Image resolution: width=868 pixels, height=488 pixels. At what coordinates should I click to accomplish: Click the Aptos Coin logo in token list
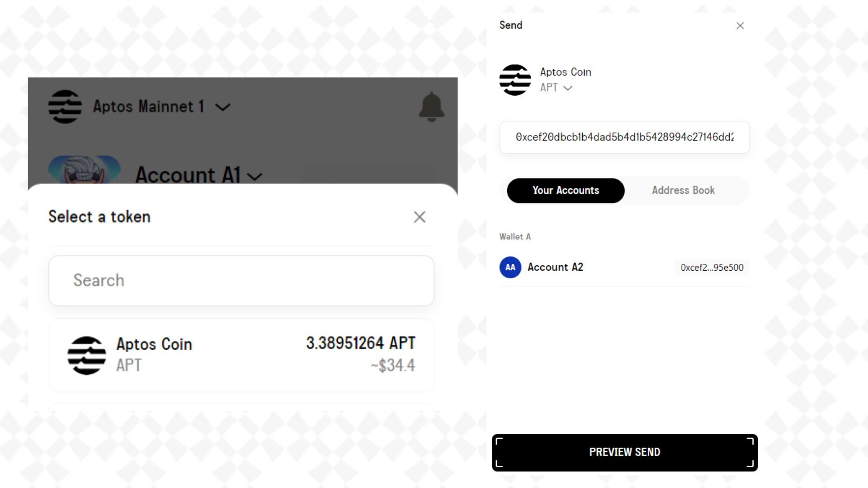click(87, 356)
